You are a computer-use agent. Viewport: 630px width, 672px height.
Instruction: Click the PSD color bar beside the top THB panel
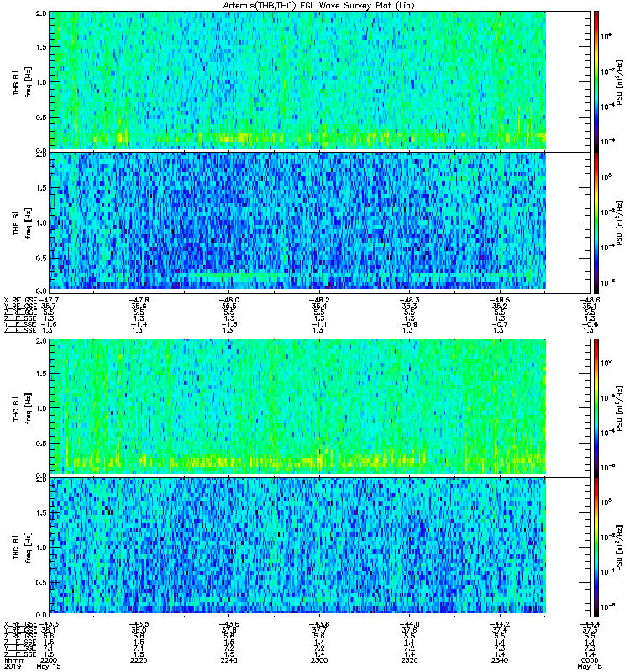pyautogui.click(x=596, y=81)
